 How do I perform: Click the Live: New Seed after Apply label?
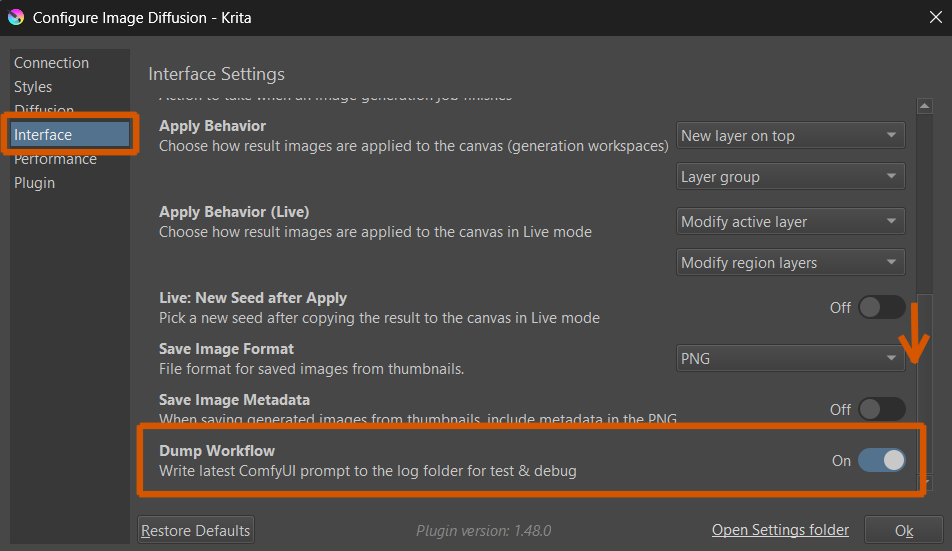(253, 298)
